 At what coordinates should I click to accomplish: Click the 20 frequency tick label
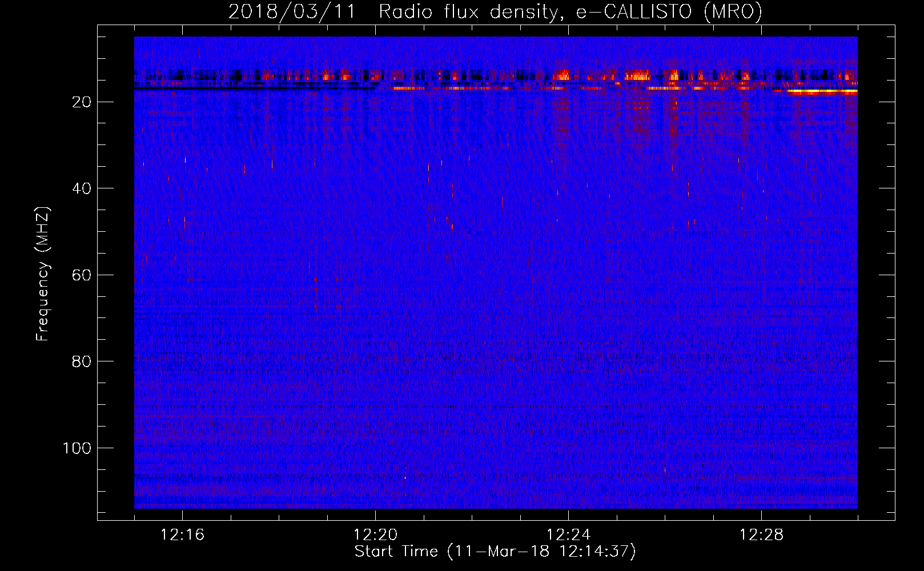click(82, 102)
